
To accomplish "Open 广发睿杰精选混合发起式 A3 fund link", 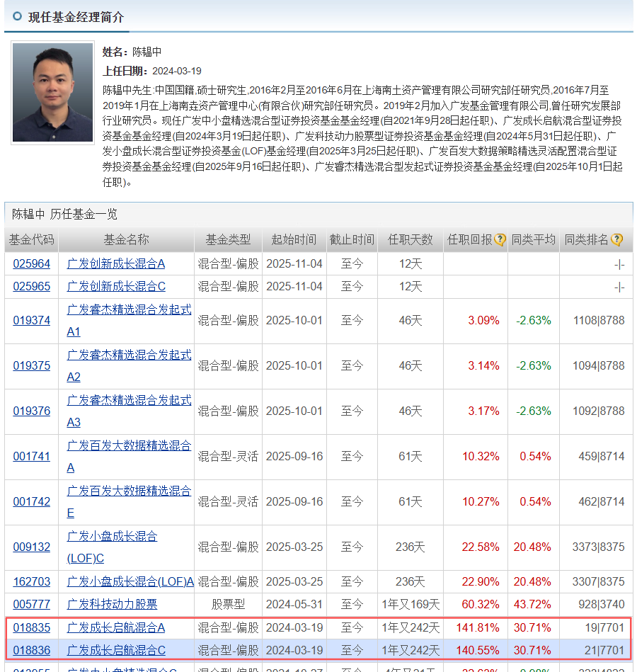I will click(x=129, y=411).
